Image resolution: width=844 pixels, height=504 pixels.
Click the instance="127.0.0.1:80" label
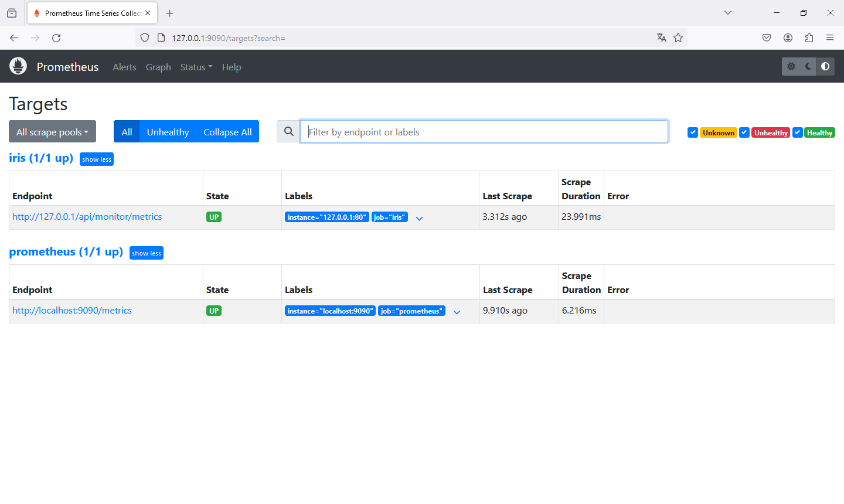click(x=326, y=217)
